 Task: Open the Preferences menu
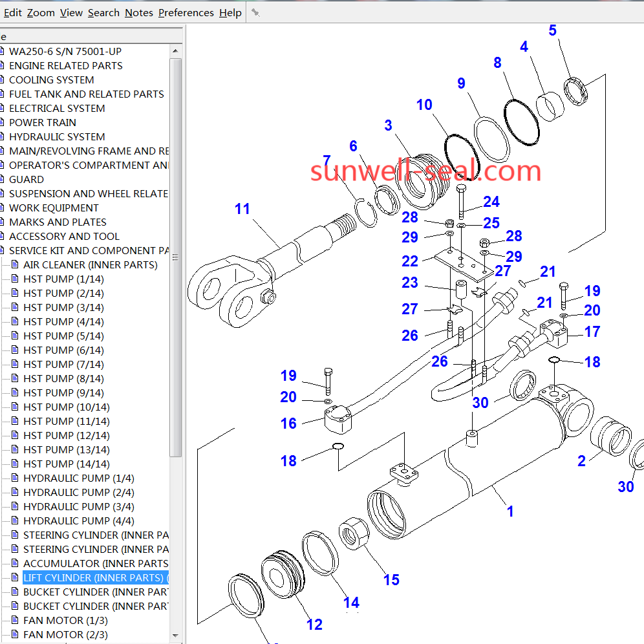(186, 12)
